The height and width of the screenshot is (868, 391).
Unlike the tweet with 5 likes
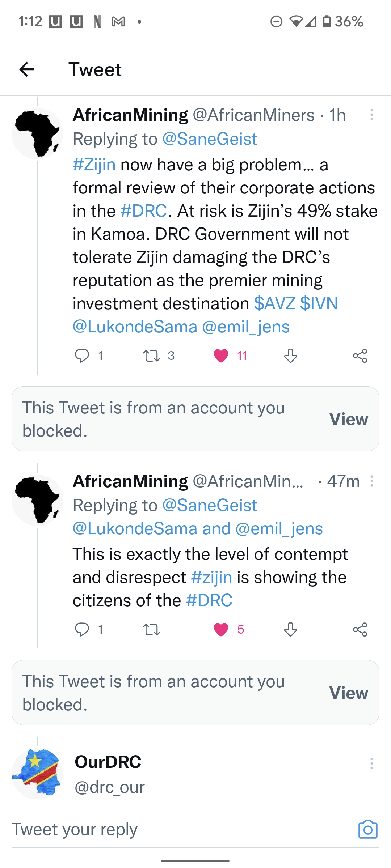(221, 630)
